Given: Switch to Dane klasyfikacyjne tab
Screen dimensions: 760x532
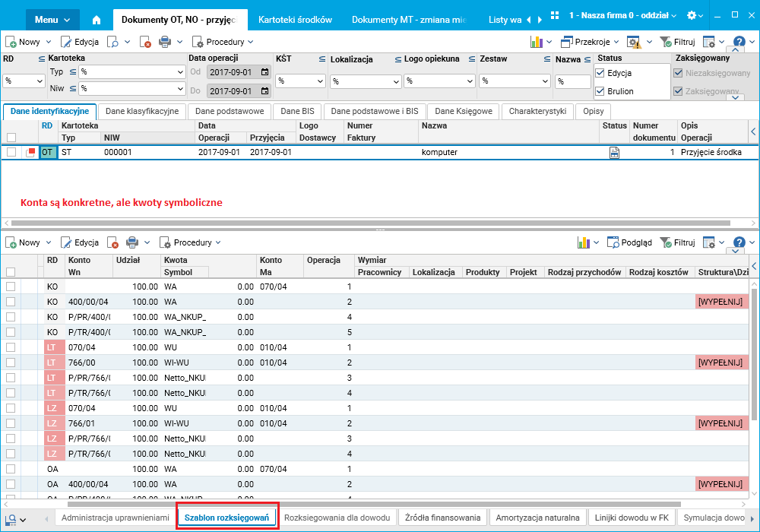Looking at the screenshot, I should point(142,111).
